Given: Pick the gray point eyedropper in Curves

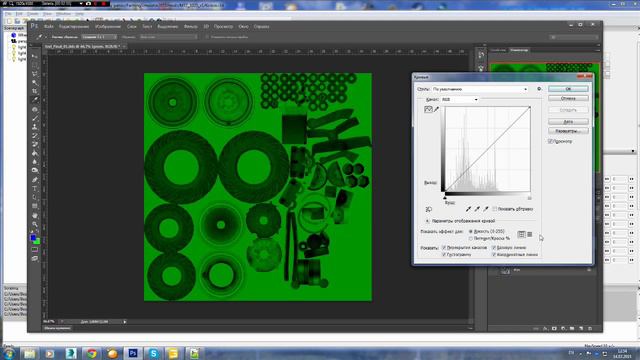Looking at the screenshot, I should (477, 209).
